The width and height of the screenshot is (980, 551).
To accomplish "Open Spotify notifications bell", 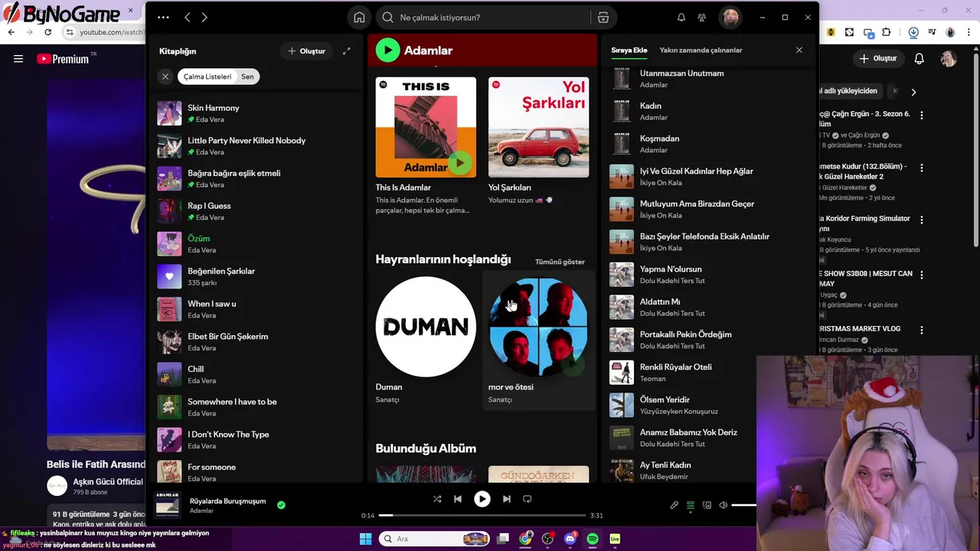I will pyautogui.click(x=681, y=18).
